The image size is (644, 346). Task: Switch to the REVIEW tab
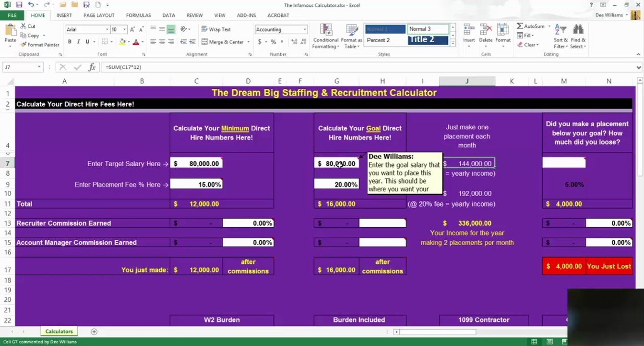click(x=194, y=15)
